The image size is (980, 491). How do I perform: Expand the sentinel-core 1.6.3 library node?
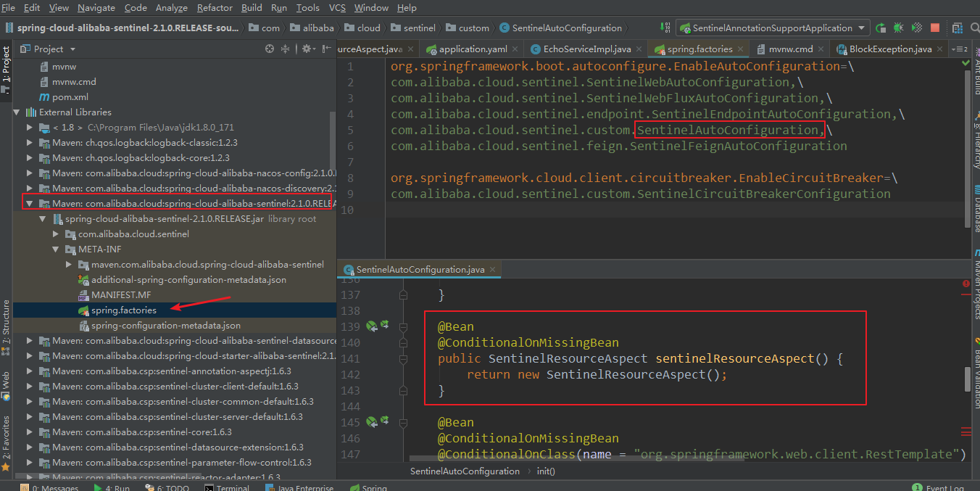[30, 432]
